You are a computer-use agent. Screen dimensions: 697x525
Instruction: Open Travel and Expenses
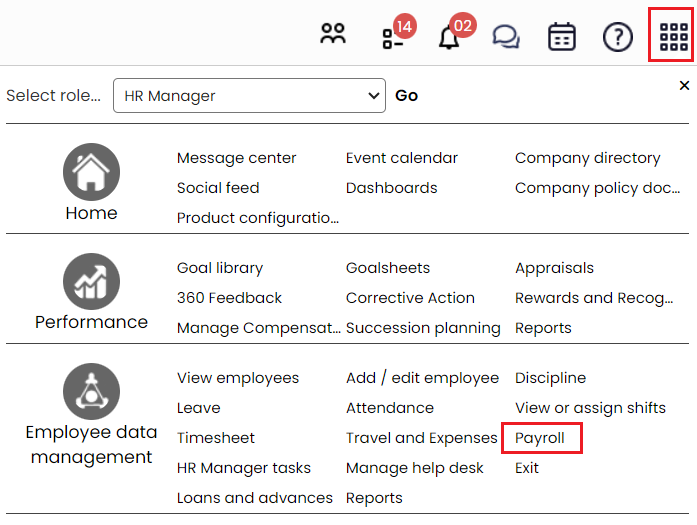pyautogui.click(x=421, y=438)
